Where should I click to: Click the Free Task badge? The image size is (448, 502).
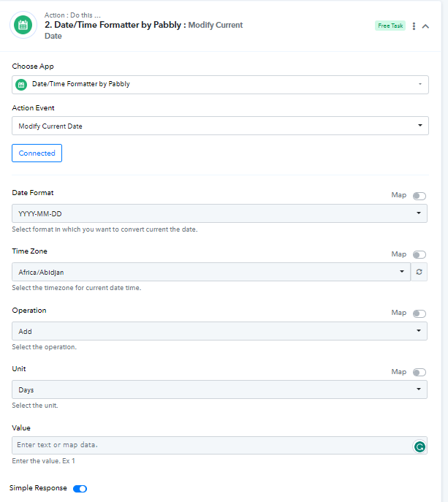coord(390,26)
